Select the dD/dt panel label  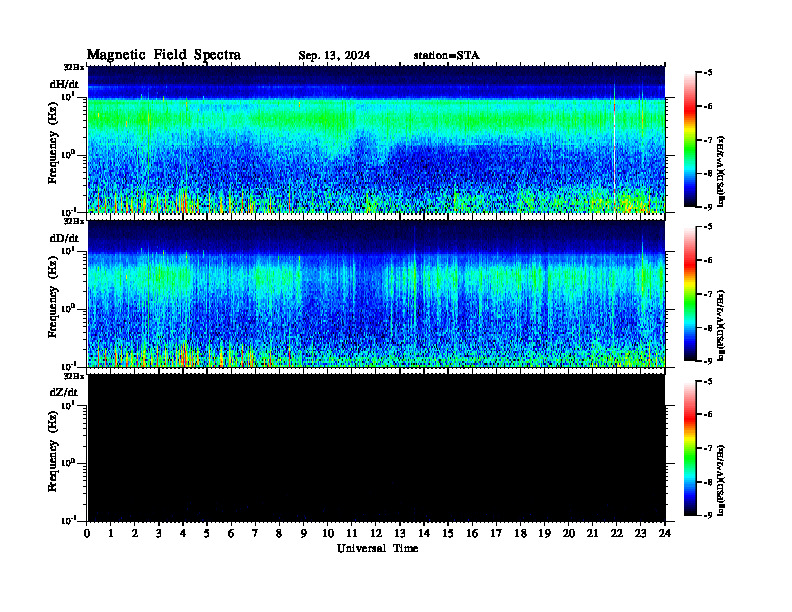pos(64,238)
